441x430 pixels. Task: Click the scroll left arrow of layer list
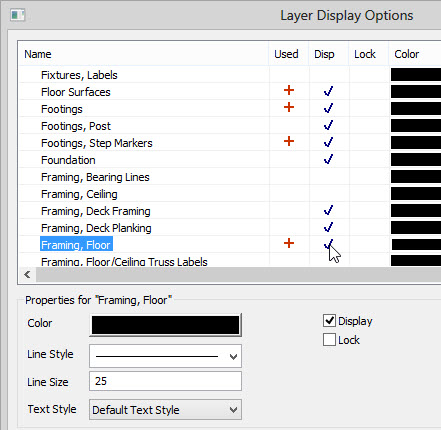point(28,275)
